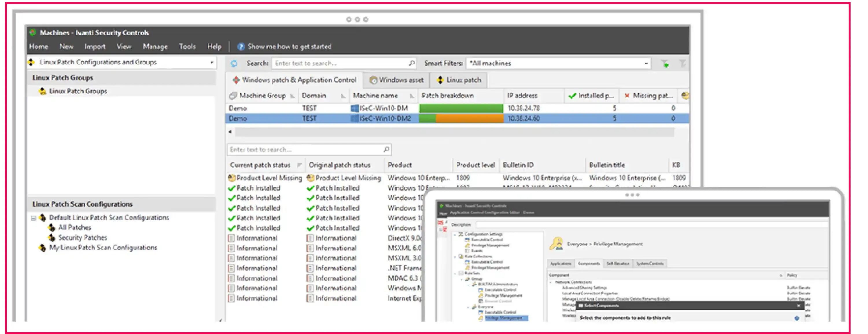Sort by Bulletin ID column header

click(x=518, y=165)
